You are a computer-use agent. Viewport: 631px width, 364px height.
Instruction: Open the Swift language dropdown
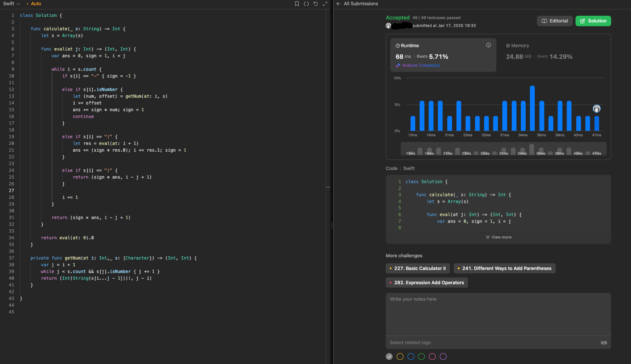pos(11,4)
